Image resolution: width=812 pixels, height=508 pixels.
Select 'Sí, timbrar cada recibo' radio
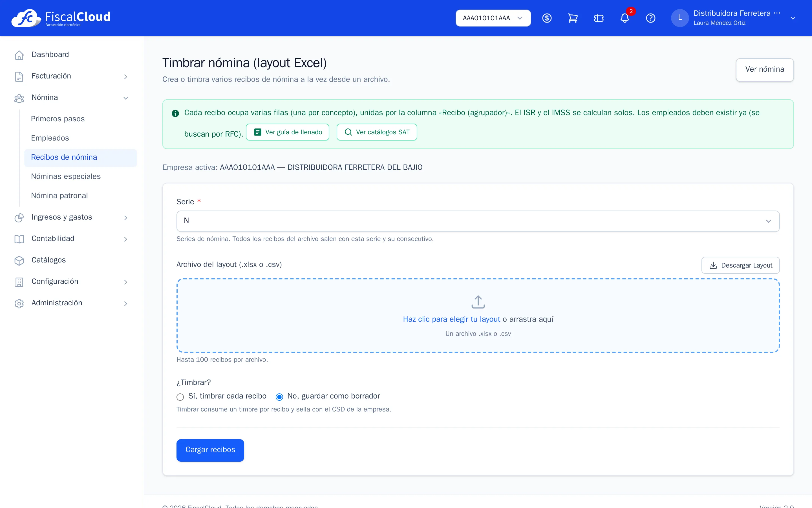[180, 397]
